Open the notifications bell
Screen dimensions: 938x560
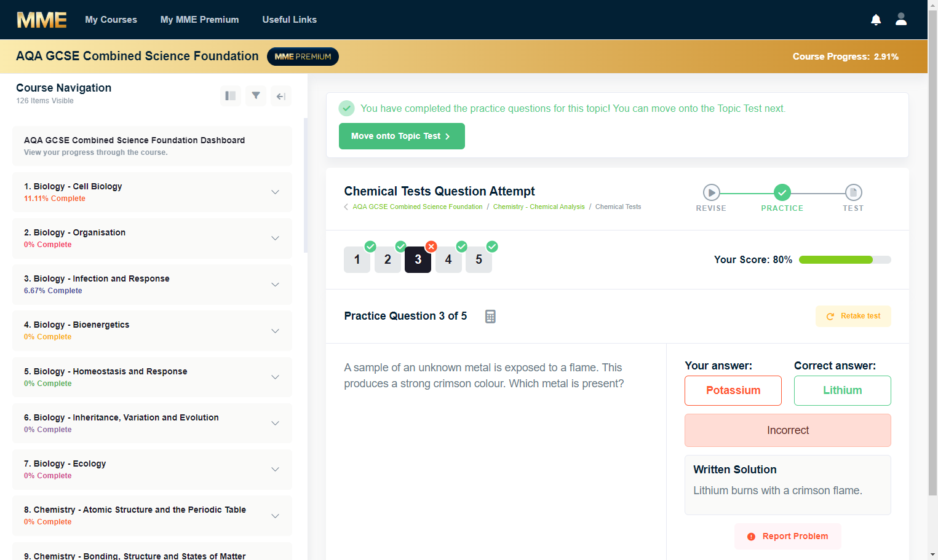coord(876,20)
